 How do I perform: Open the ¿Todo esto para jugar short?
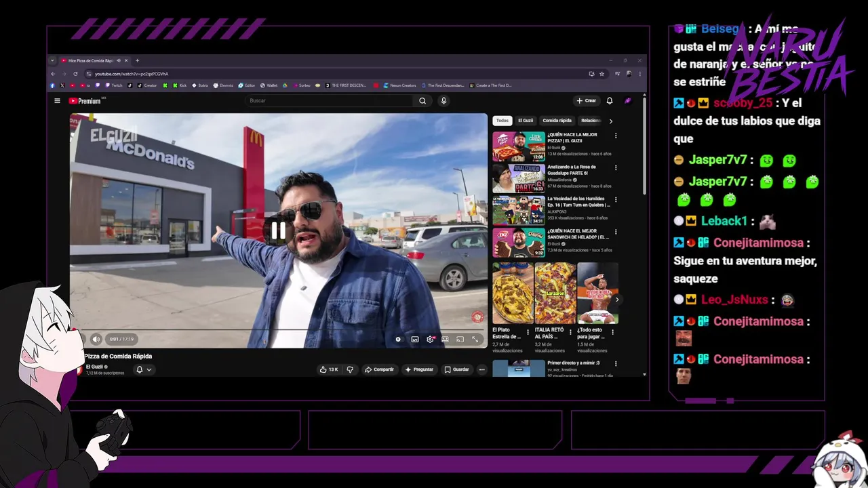pyautogui.click(x=597, y=293)
